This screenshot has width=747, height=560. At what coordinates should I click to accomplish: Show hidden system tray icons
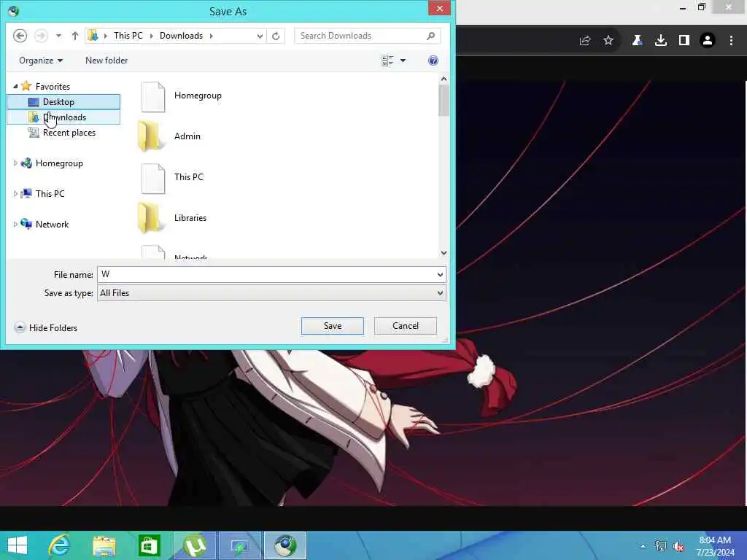point(643,546)
